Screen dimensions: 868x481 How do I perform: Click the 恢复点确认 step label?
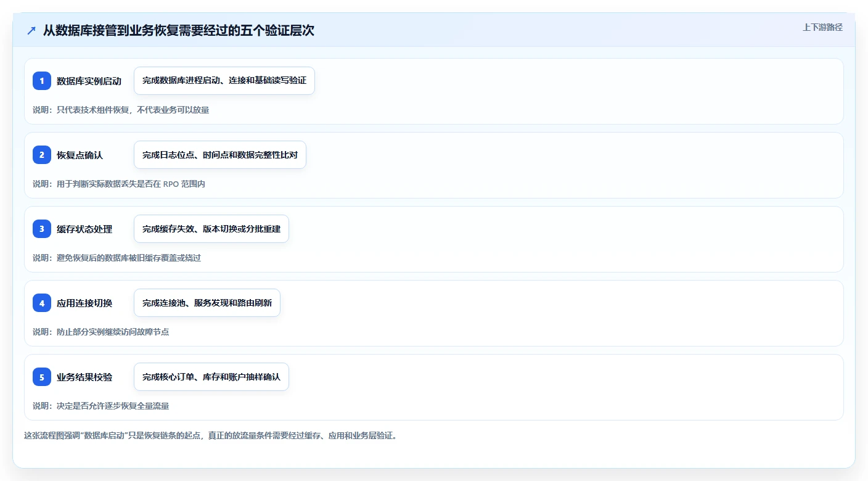pos(80,155)
